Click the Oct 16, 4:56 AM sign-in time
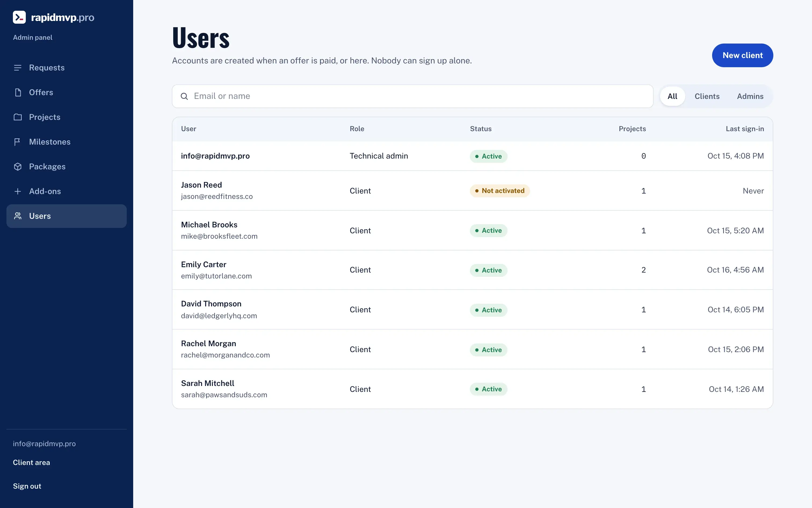The width and height of the screenshot is (812, 508). (735, 270)
